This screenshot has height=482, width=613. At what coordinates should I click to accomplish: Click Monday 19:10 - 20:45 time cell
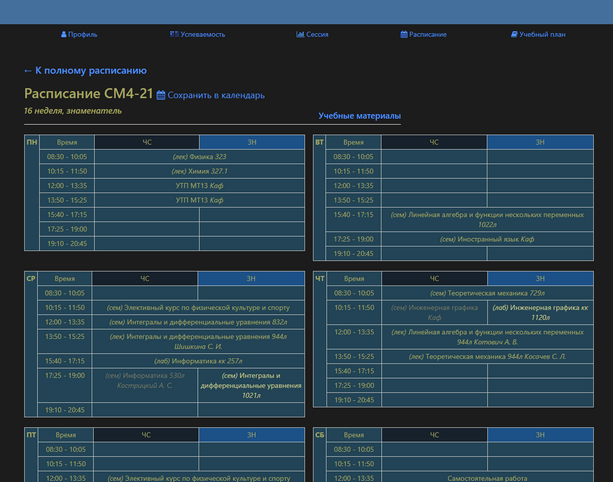67,244
